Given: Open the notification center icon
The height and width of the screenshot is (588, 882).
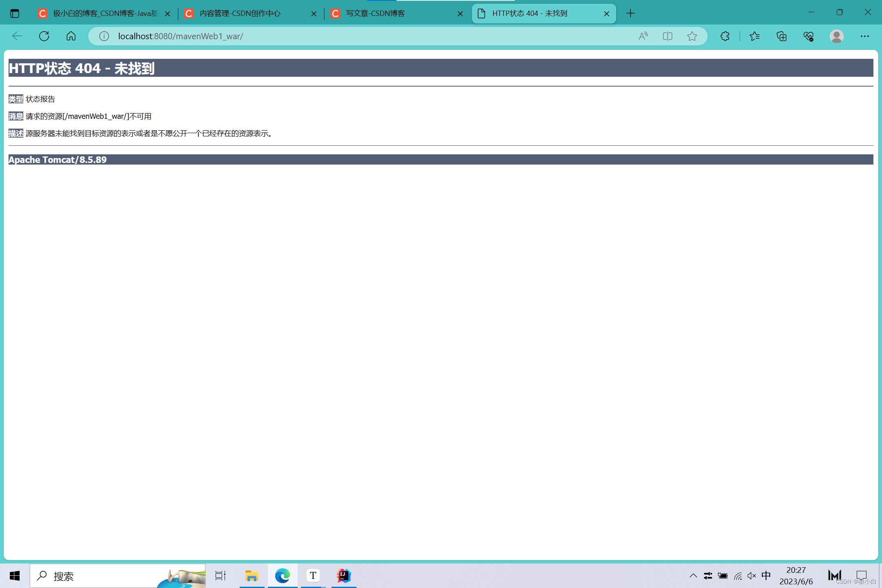Looking at the screenshot, I should click(x=862, y=575).
